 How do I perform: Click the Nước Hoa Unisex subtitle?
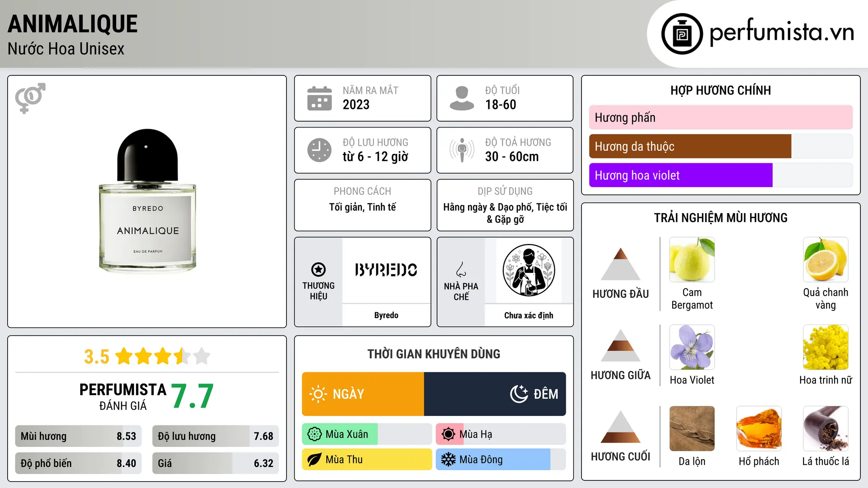coord(66,49)
